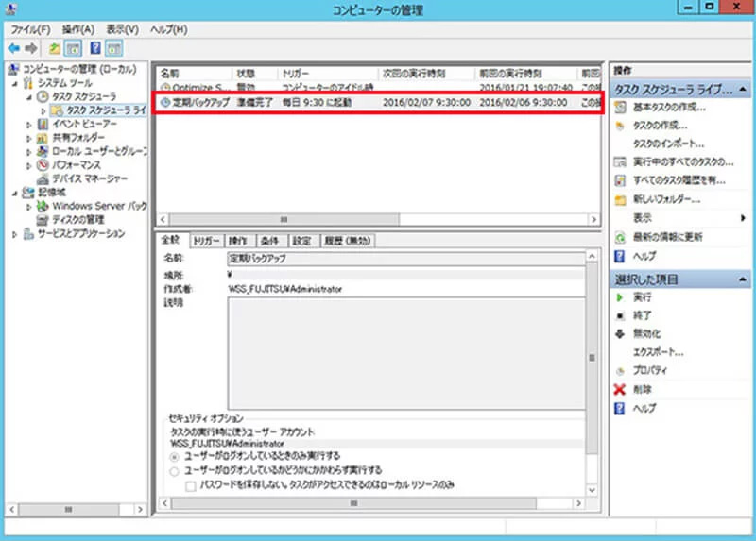The width and height of the screenshot is (756, 541).
Task: Click the back arrow toolbar icon
Action: [14, 48]
